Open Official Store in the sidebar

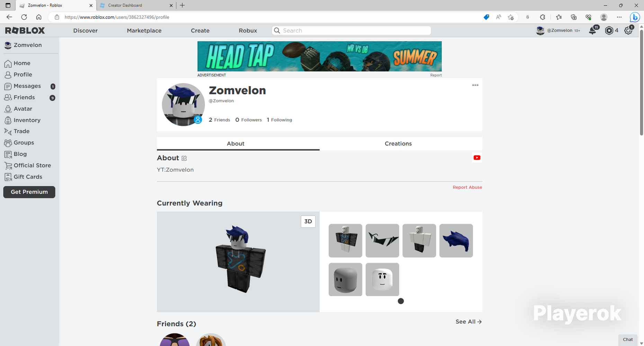[x=28, y=166]
